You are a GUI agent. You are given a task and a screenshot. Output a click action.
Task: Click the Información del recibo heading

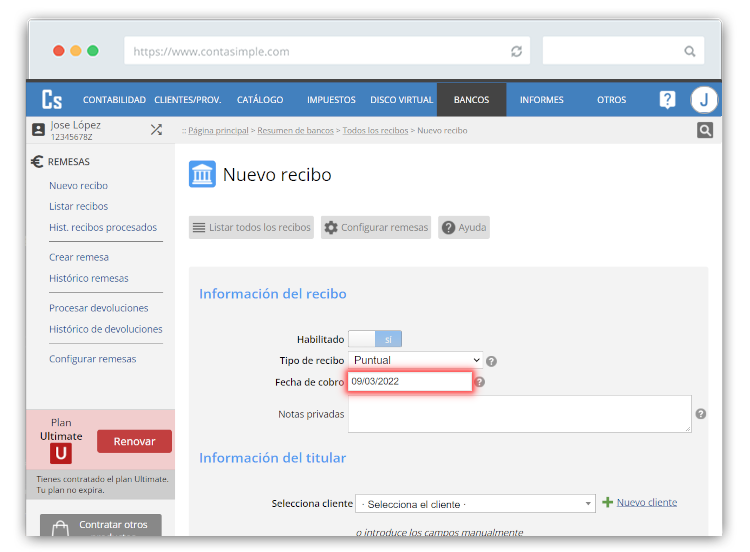273,294
